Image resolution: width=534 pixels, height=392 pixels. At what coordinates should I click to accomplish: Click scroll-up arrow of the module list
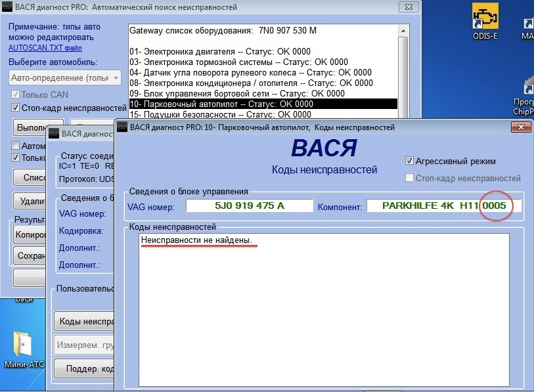pos(403,31)
